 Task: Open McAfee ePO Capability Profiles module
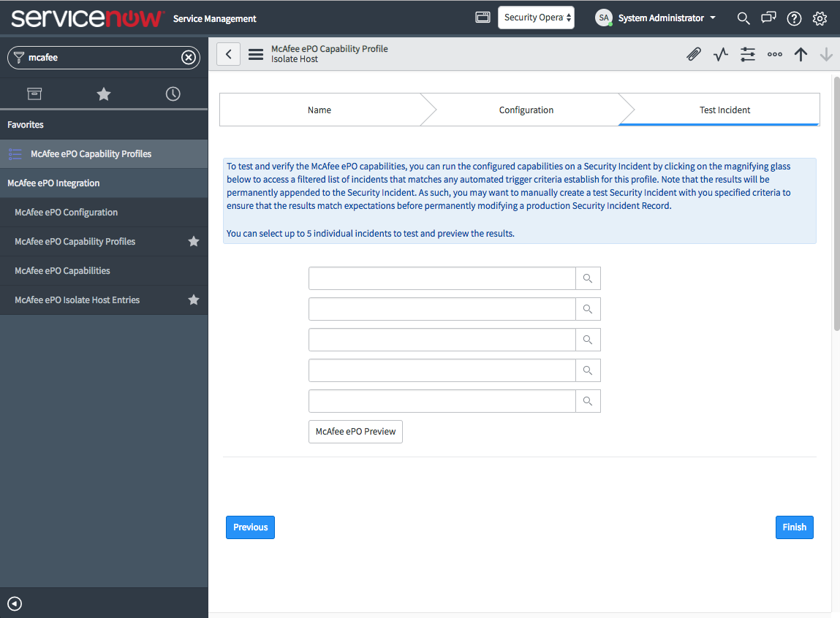point(75,242)
